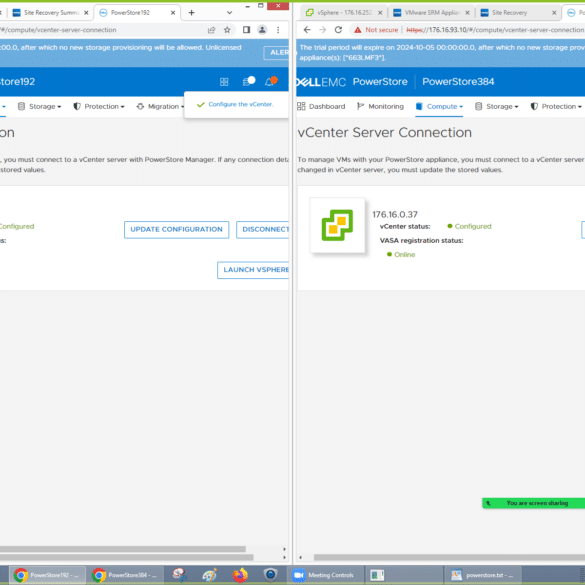This screenshot has height=585, width=585.
Task: Click the vCenter server icon for 176.16.0.37
Action: [x=337, y=225]
